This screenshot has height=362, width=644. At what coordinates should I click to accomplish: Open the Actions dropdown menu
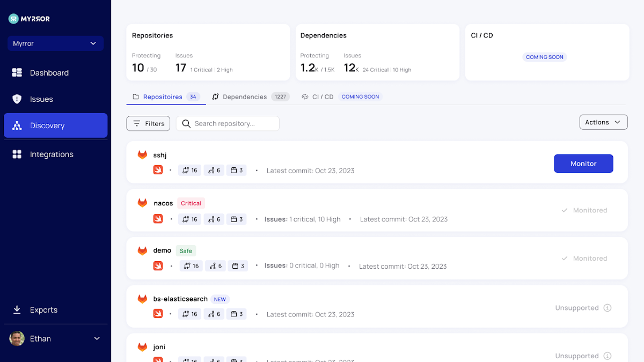[603, 122]
